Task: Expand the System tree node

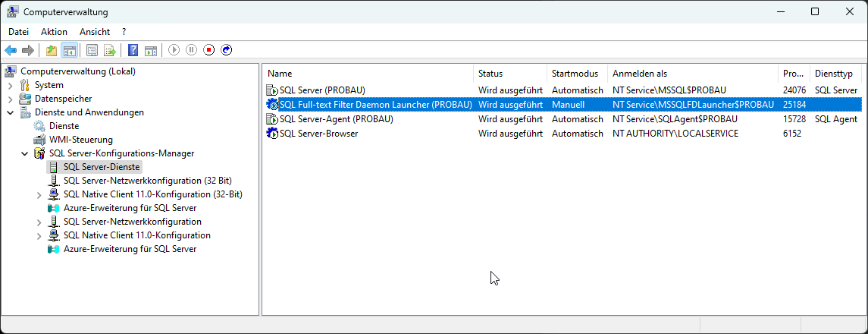Action: [x=11, y=85]
